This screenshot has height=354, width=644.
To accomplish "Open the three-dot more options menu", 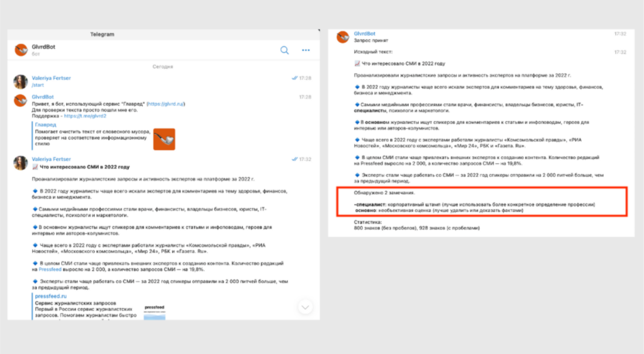I will click(x=306, y=50).
